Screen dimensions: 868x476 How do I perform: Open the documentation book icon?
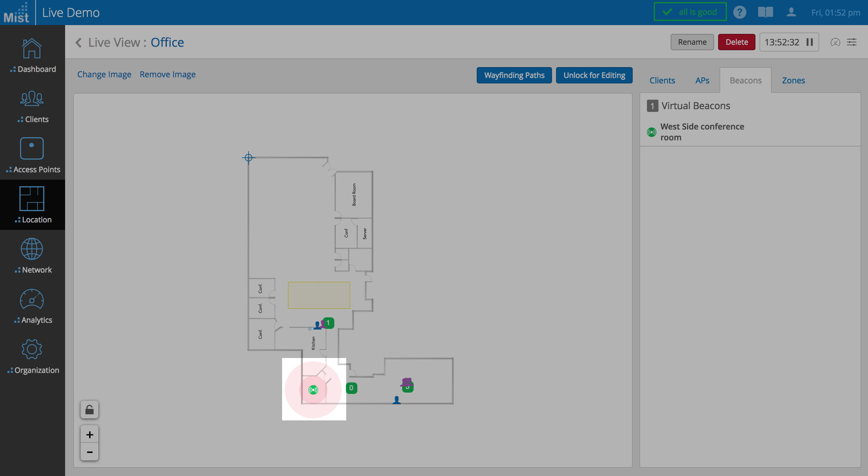pyautogui.click(x=766, y=12)
